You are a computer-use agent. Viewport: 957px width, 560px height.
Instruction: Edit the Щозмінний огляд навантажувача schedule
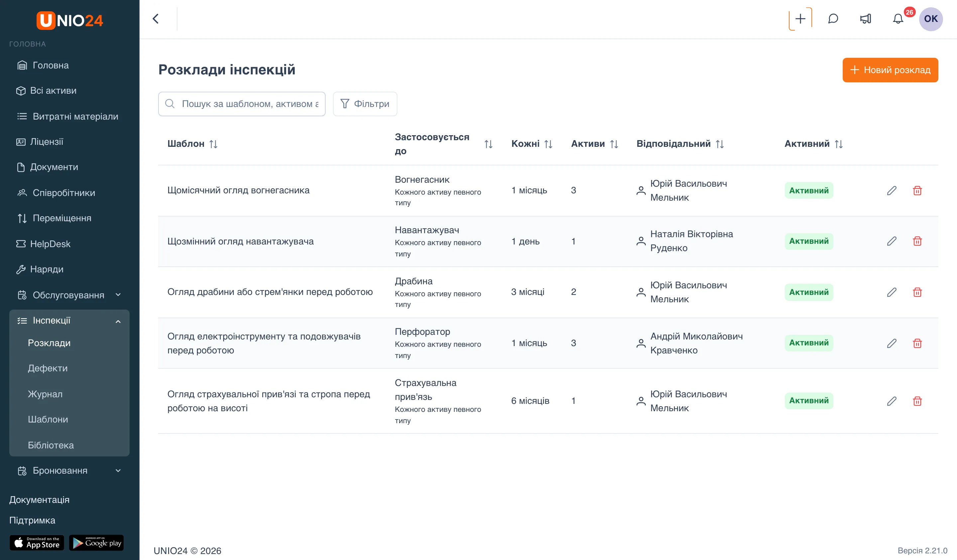click(892, 241)
